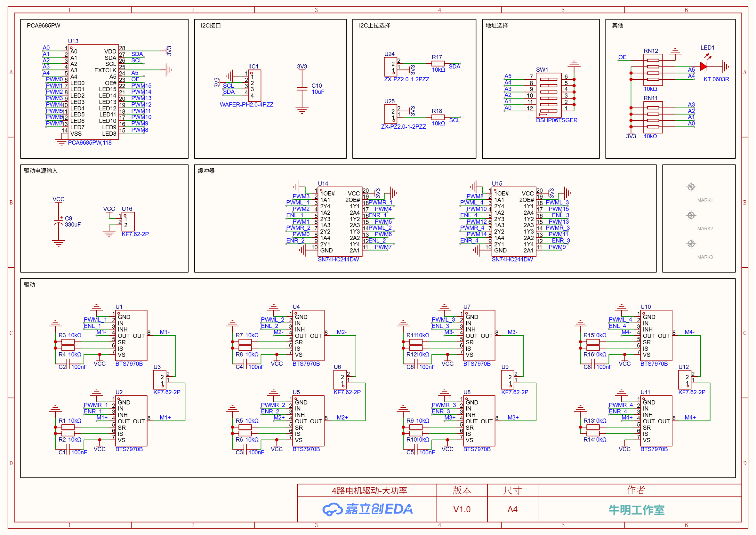Viewport: 756px width, 535px height.
Task: Select the U11 BTS7970B driver symbol
Action: pyautogui.click(x=656, y=421)
